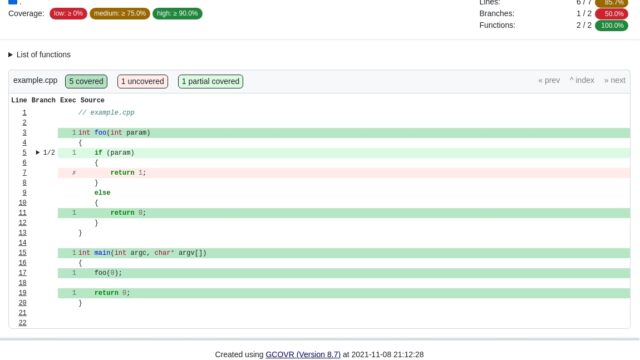Jump to line number 2 anchor
This screenshot has height=360, width=640.
click(x=24, y=122)
